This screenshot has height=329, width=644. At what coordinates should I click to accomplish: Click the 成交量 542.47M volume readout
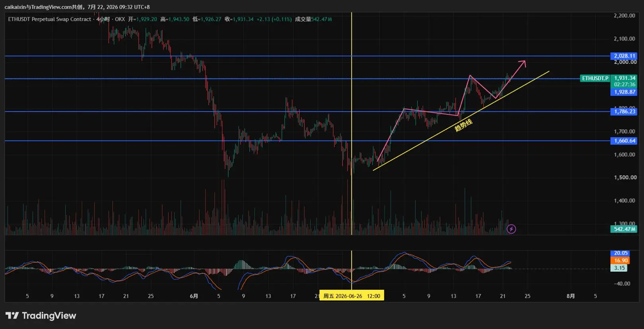coord(313,19)
